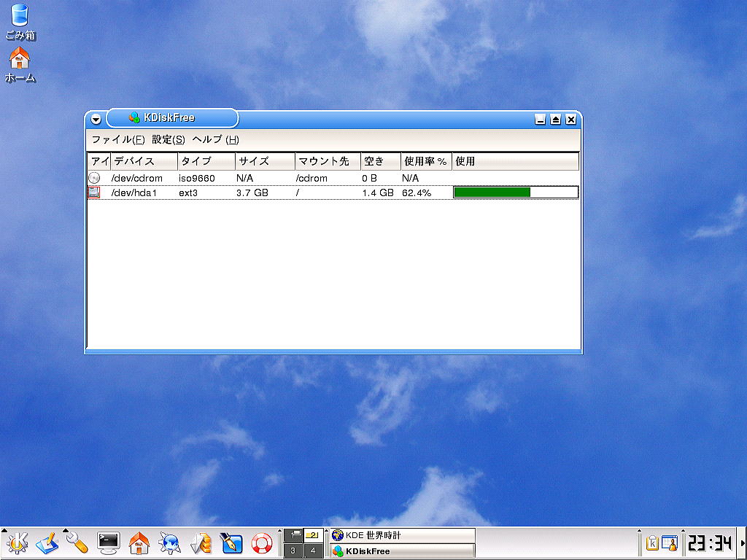
Task: Sort by the 空き column header
Action: (x=381, y=161)
